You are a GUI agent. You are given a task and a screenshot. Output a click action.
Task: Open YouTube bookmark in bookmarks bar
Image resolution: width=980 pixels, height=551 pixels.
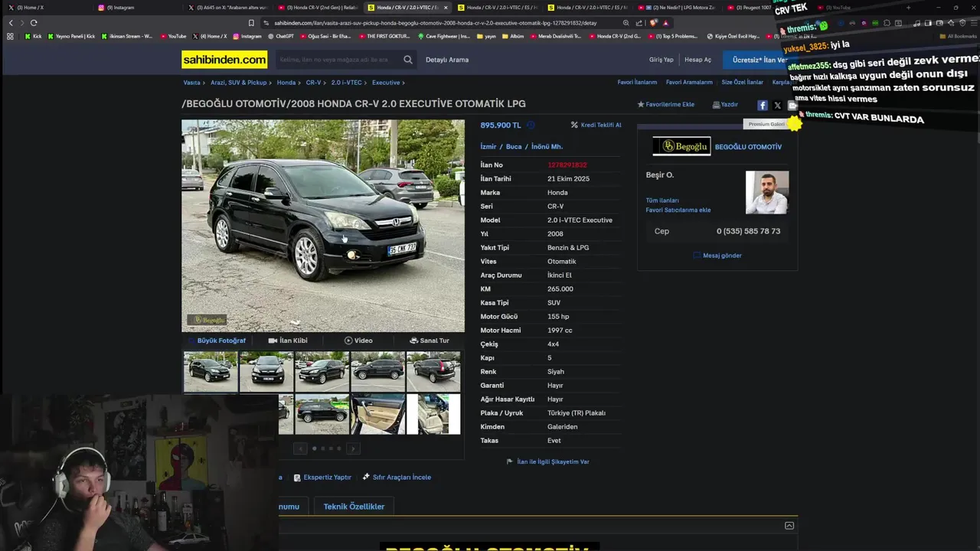(x=173, y=36)
